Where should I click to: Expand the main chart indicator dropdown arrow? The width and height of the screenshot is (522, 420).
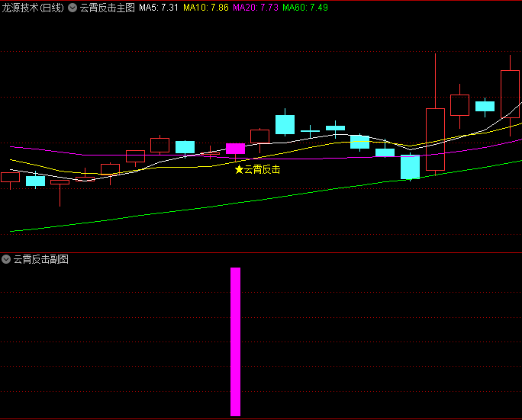[x=72, y=8]
